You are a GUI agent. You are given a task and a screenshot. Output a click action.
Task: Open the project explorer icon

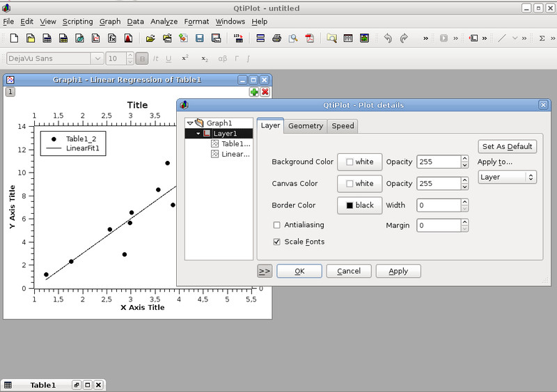tap(332, 38)
